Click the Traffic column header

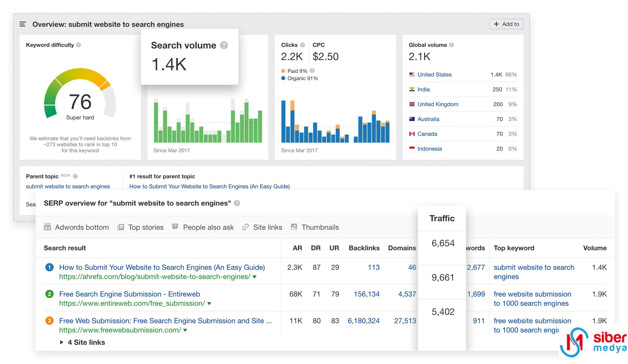[442, 218]
